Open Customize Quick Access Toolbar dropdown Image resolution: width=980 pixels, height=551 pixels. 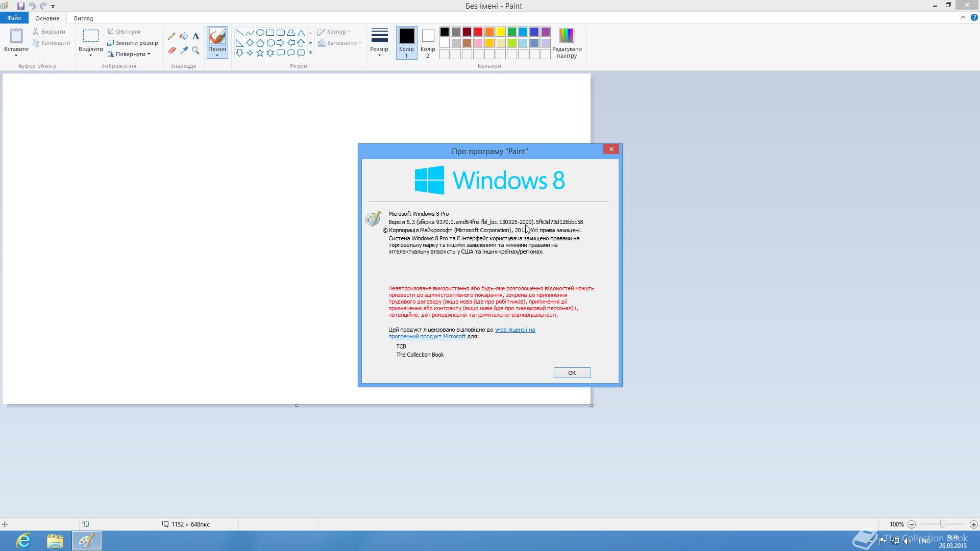click(x=53, y=6)
